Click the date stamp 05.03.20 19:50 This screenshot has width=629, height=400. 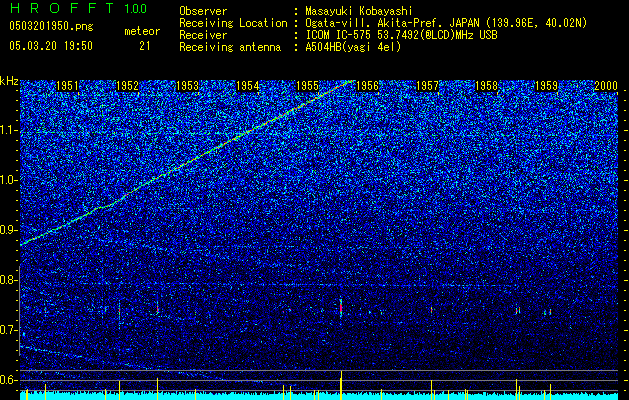click(x=51, y=46)
